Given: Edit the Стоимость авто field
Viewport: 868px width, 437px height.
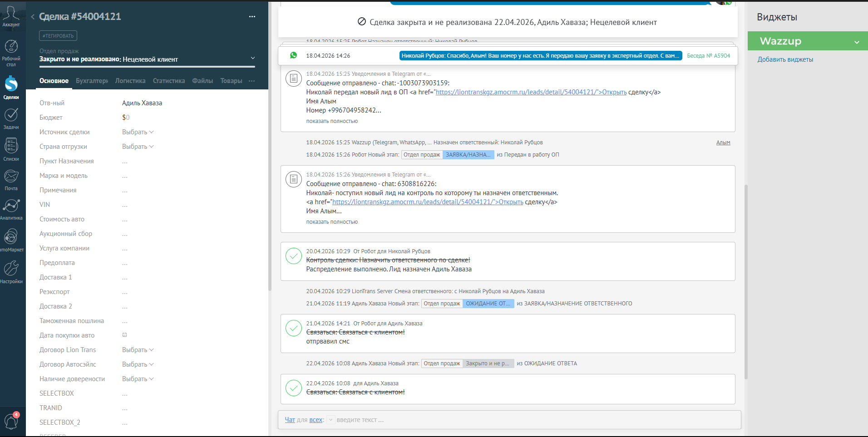Looking at the screenshot, I should [x=125, y=220].
